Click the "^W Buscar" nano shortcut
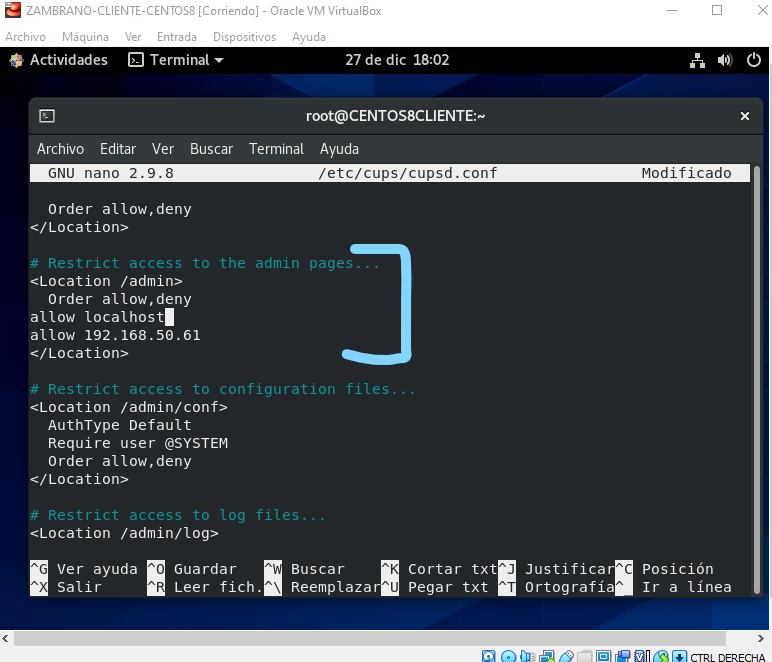This screenshot has width=772, height=662. [304, 569]
